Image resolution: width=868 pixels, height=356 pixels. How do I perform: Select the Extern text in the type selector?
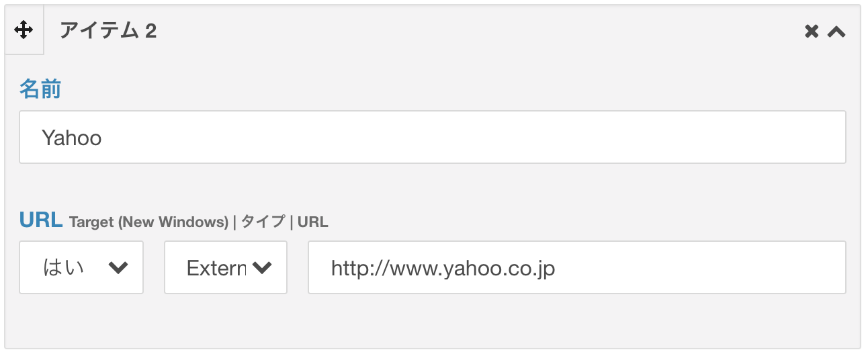click(x=216, y=269)
